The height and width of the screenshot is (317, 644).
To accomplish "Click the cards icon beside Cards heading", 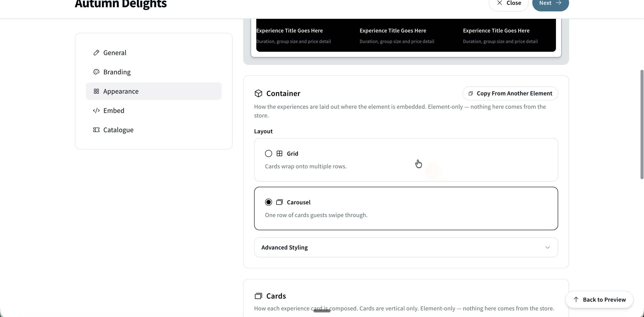I will (258, 296).
